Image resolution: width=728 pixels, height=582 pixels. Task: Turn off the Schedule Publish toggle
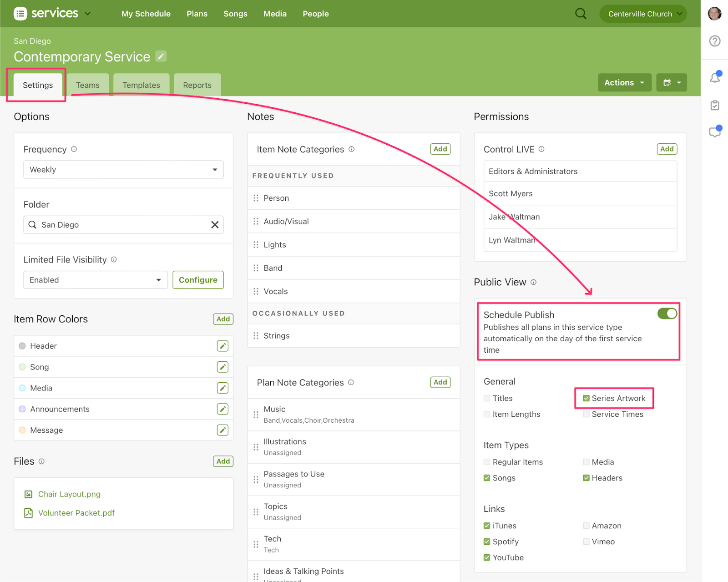pyautogui.click(x=667, y=314)
